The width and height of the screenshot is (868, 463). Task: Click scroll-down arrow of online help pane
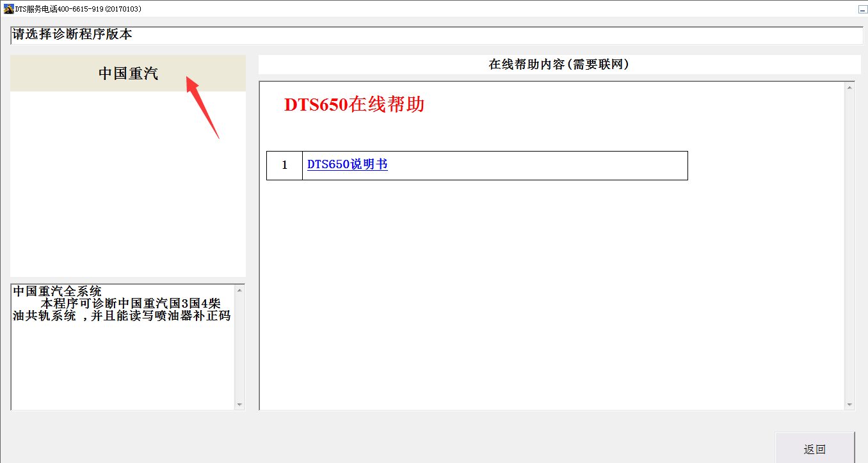click(x=849, y=404)
